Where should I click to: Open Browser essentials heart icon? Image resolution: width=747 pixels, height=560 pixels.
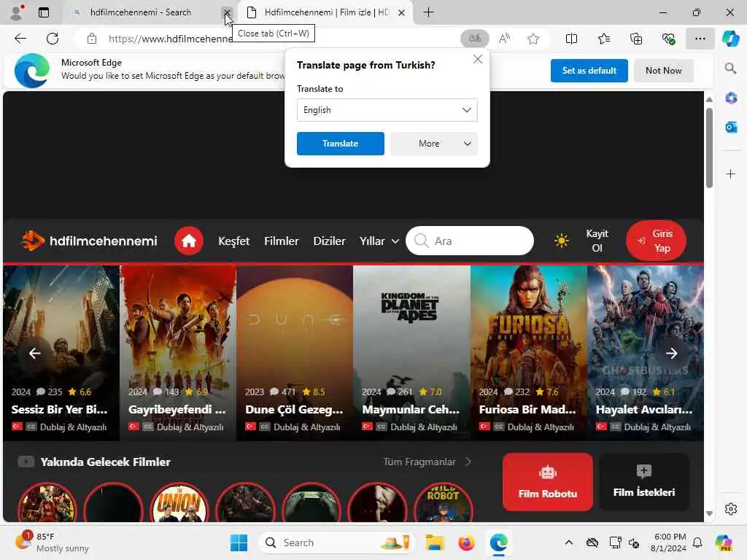668,39
